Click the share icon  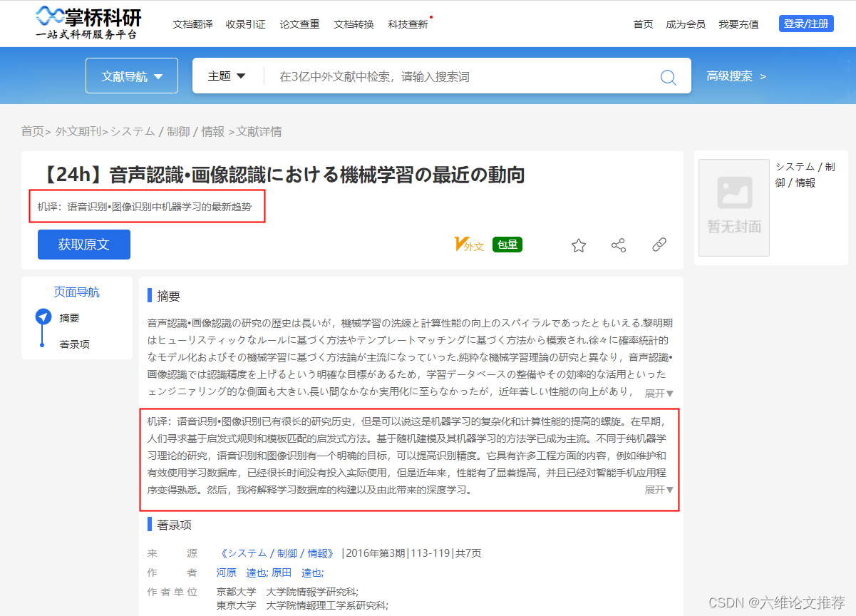click(619, 245)
